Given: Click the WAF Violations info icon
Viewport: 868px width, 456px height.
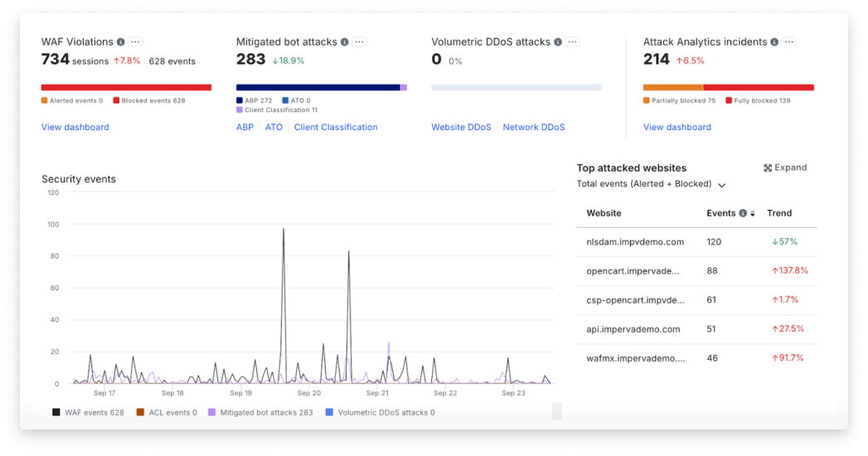Looking at the screenshot, I should [121, 41].
